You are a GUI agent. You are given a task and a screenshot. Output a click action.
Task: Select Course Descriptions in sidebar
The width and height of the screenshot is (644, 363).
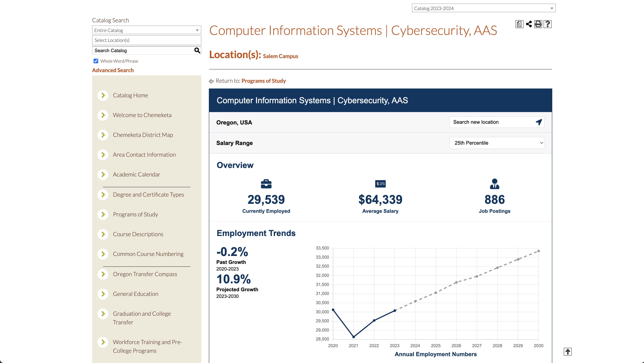(138, 234)
